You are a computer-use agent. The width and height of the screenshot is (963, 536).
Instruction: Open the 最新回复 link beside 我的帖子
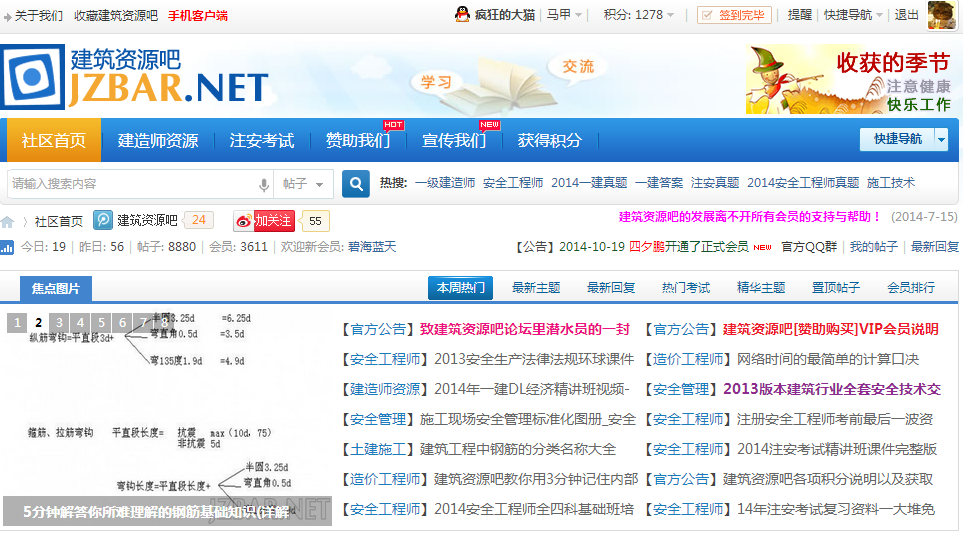935,247
